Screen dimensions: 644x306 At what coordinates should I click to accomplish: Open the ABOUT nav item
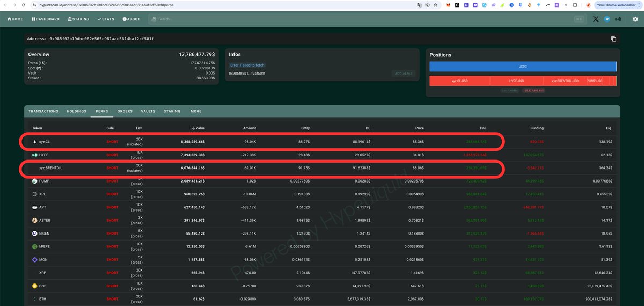click(x=131, y=19)
